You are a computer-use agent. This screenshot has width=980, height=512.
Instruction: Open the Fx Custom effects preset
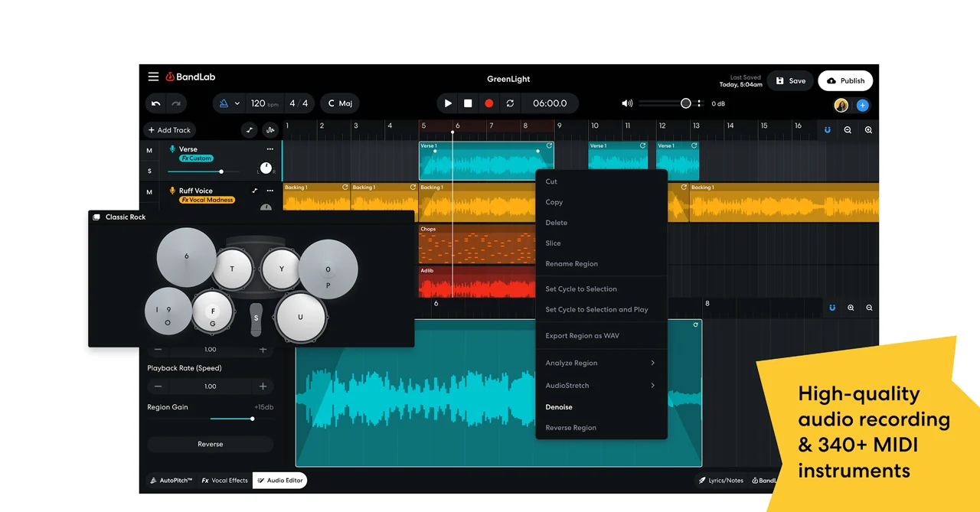point(197,158)
